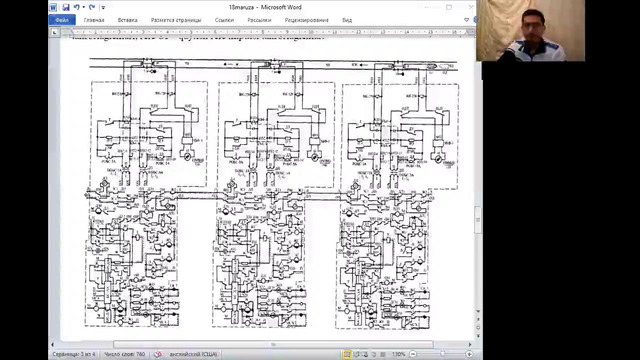Open the Рассылки ribbon tab
The height and width of the screenshot is (360, 640).
click(x=259, y=20)
